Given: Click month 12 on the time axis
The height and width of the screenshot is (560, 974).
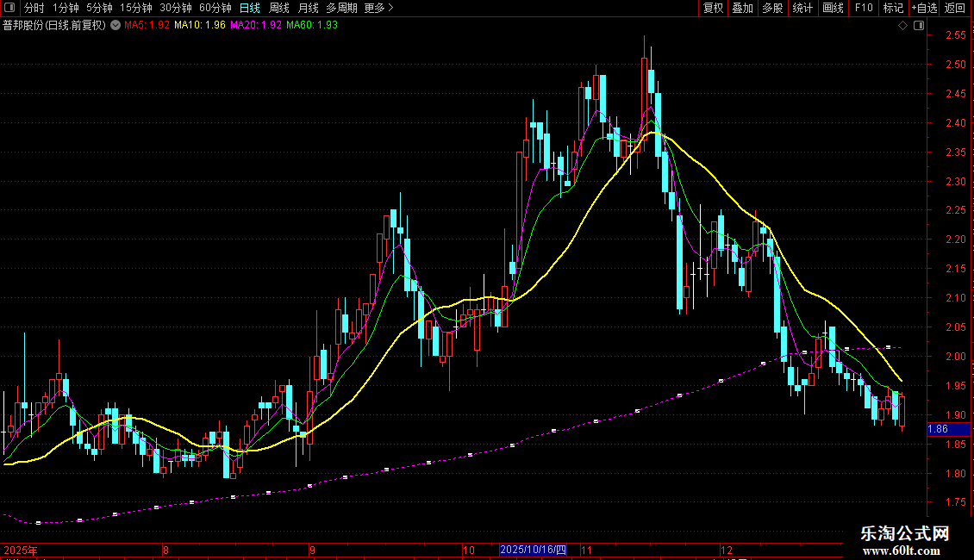Looking at the screenshot, I should pos(726,550).
